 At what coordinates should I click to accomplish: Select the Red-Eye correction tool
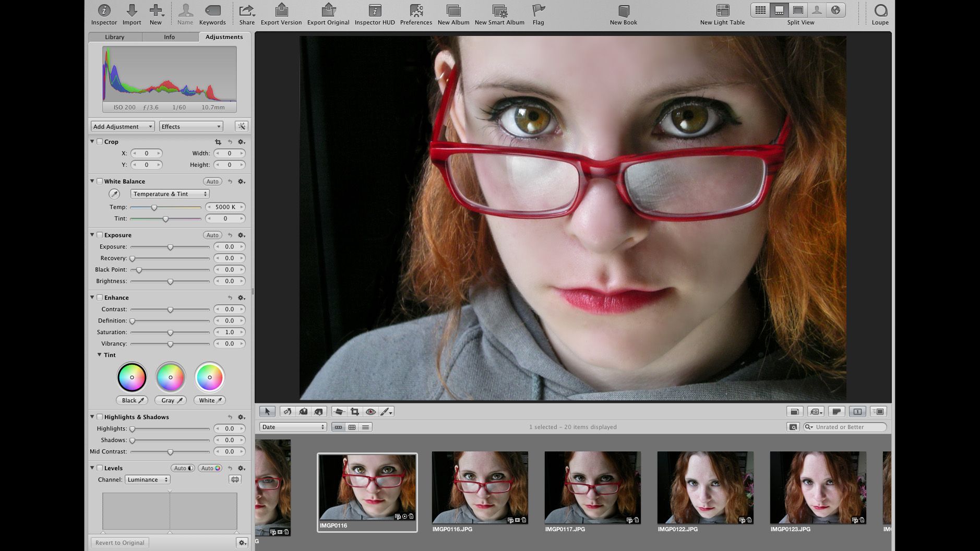(371, 412)
